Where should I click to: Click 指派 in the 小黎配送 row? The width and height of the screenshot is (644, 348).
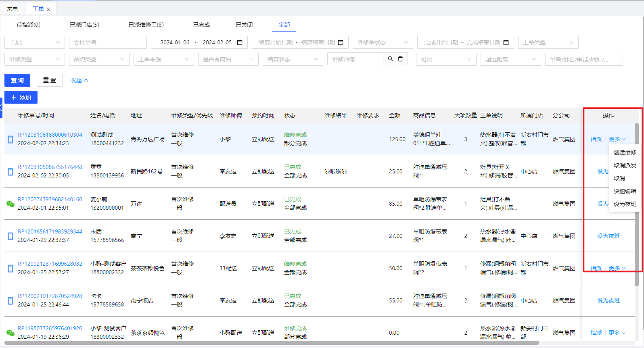(x=596, y=333)
